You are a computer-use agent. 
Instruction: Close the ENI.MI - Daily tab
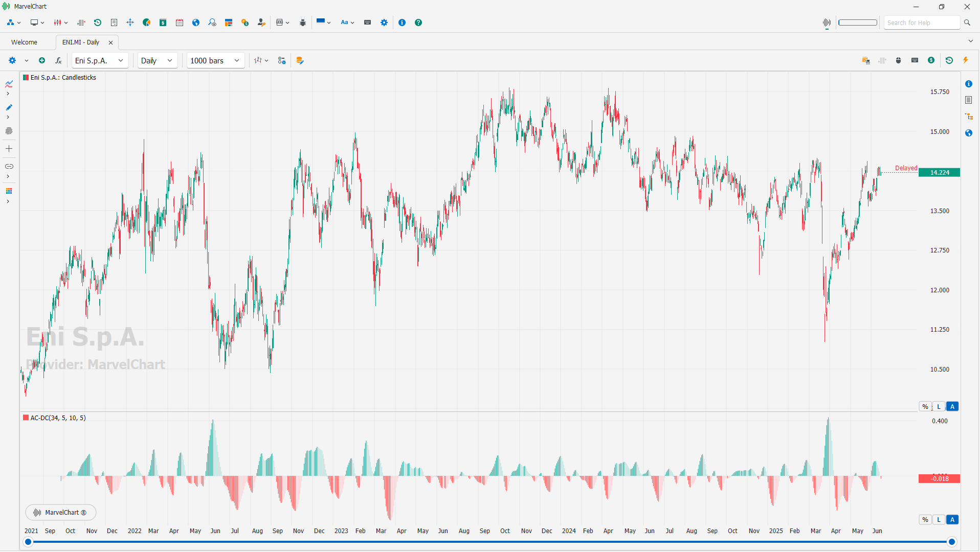[110, 42]
